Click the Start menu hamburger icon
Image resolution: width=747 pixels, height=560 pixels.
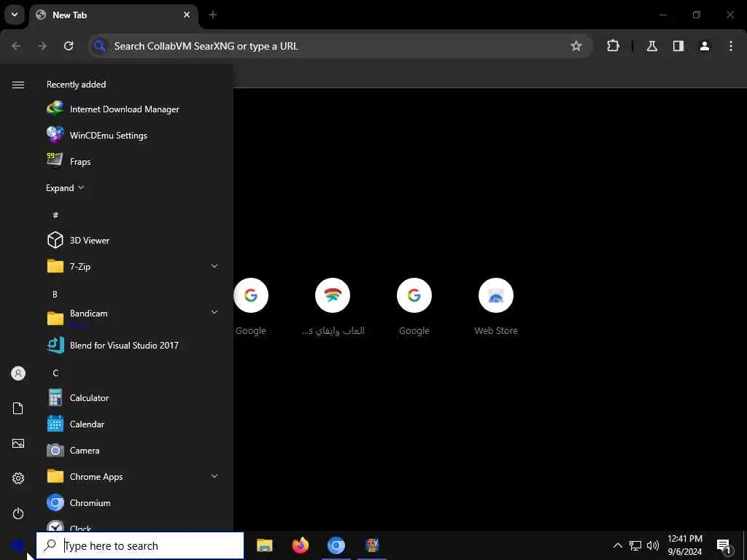(x=18, y=85)
